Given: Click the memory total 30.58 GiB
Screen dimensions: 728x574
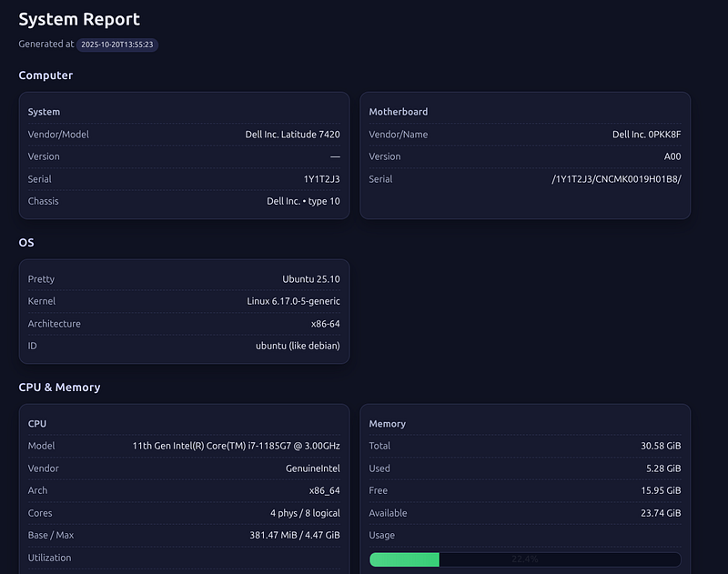Looking at the screenshot, I should point(661,446).
